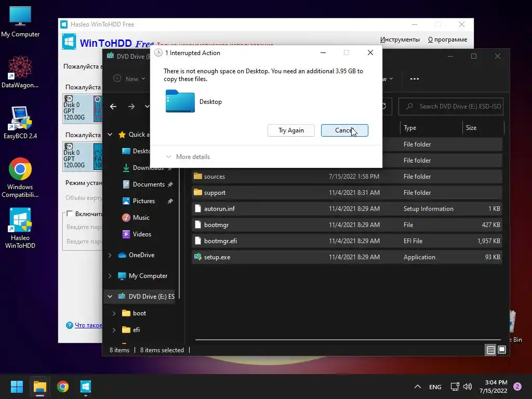Open File Explorer from taskbar
The height and width of the screenshot is (399, 532).
39,387
